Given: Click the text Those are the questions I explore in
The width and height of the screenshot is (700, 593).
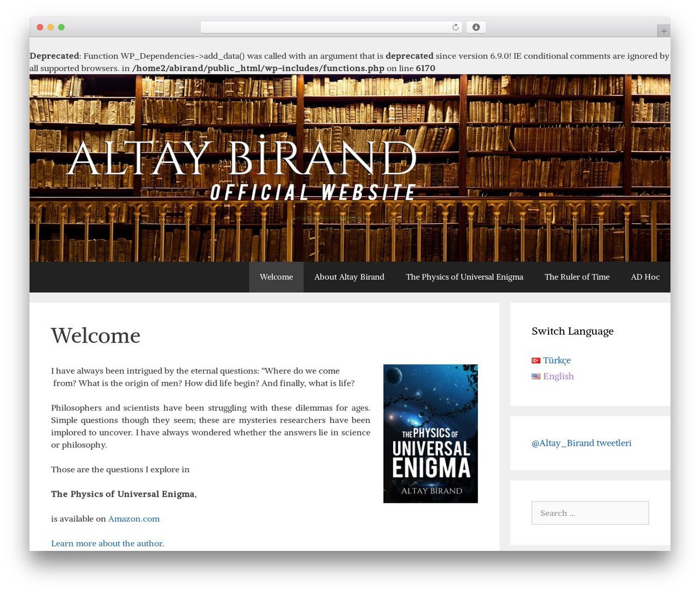Looking at the screenshot, I should 120,469.
